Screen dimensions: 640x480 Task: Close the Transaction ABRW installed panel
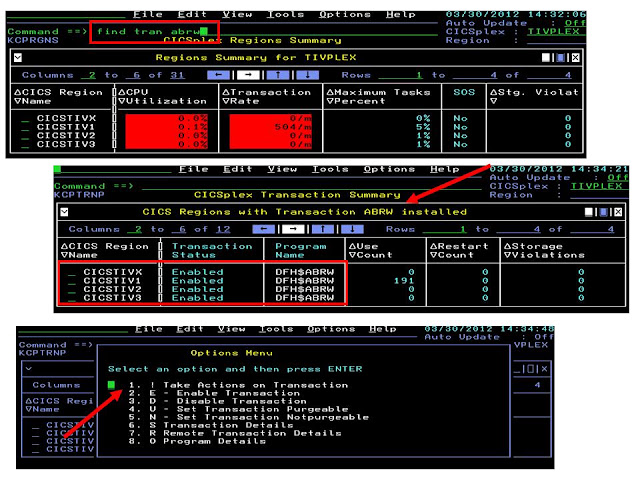click(618, 212)
